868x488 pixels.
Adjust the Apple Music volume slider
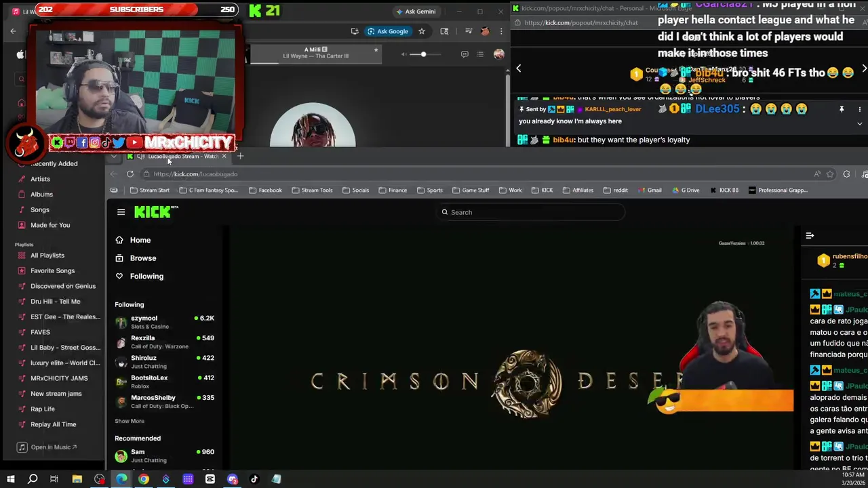(x=427, y=54)
